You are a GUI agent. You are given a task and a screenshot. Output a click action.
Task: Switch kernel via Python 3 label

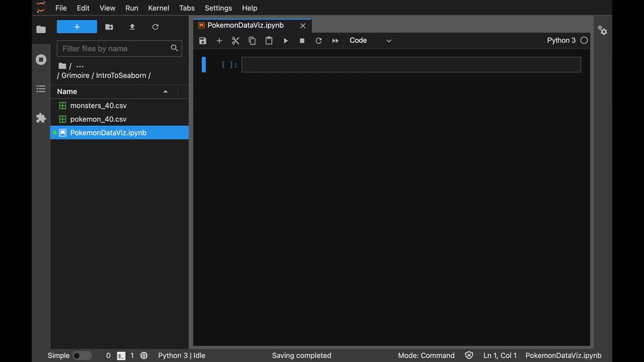click(561, 40)
